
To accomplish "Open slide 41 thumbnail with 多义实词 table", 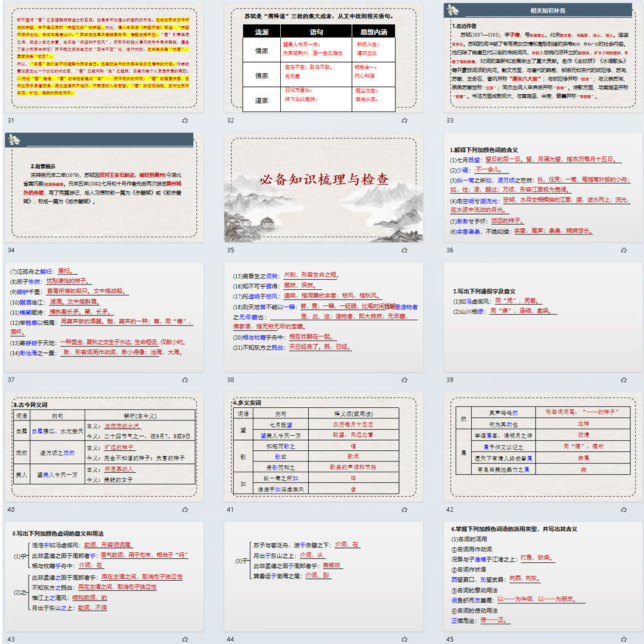I will point(324,447).
